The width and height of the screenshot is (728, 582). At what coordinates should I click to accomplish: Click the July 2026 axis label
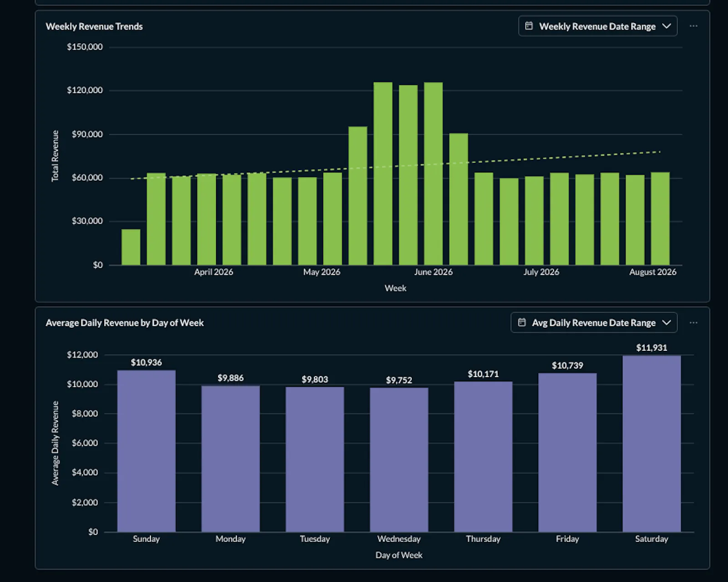click(x=541, y=272)
